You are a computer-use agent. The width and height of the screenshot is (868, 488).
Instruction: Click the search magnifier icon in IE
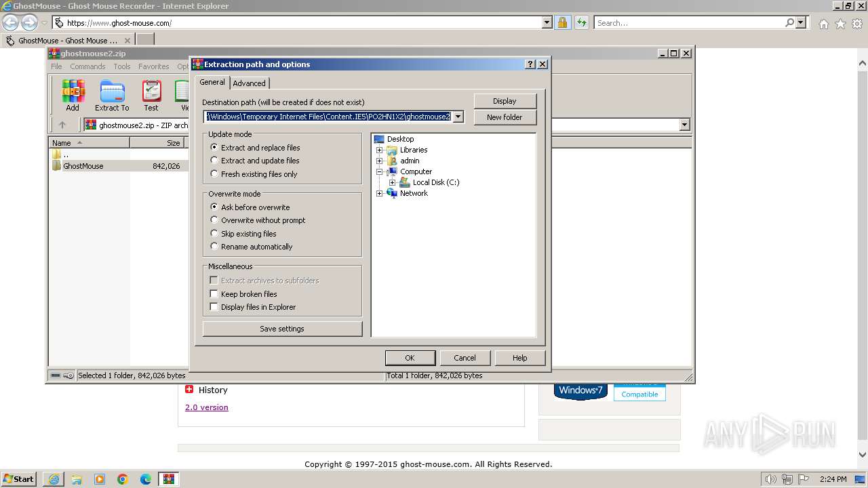pos(789,22)
